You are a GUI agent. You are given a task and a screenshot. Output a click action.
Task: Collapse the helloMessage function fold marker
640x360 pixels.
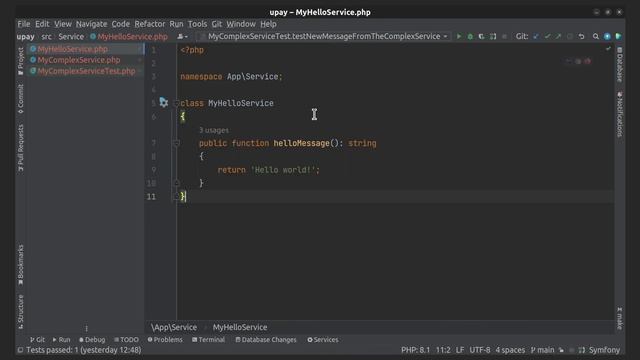[177, 143]
